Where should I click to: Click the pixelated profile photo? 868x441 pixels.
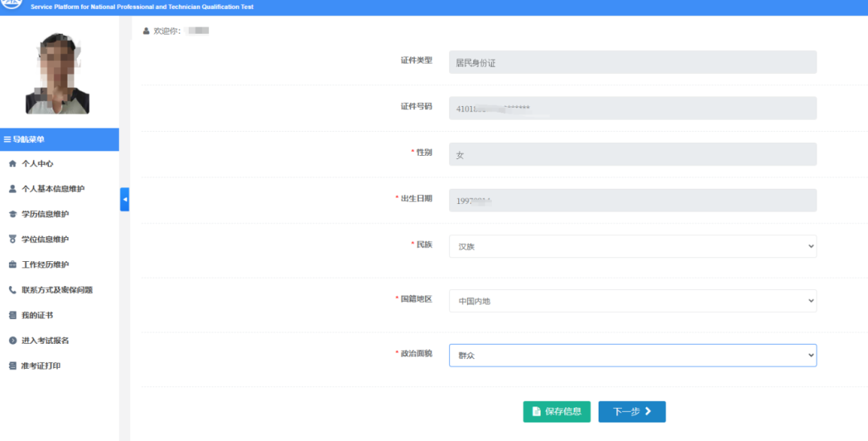pyautogui.click(x=58, y=74)
